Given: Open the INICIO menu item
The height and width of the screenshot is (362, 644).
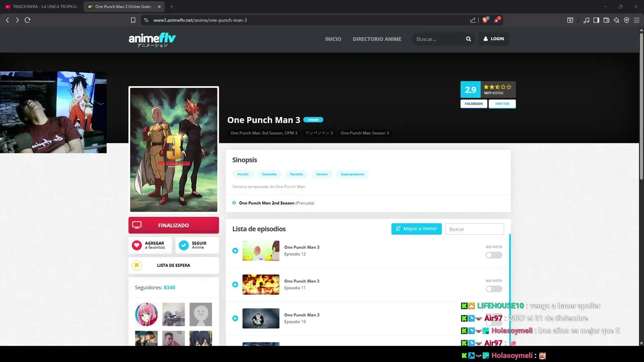Looking at the screenshot, I should coord(333,39).
